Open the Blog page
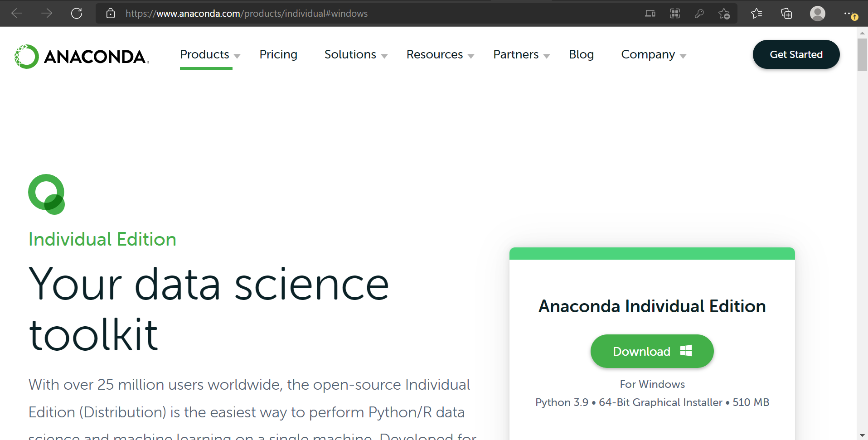 coord(582,55)
